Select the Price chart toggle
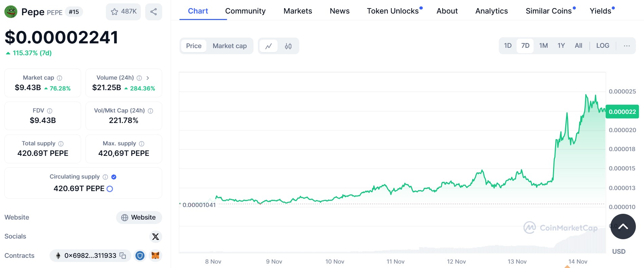Viewport: 644px width, 268px height. (194, 46)
